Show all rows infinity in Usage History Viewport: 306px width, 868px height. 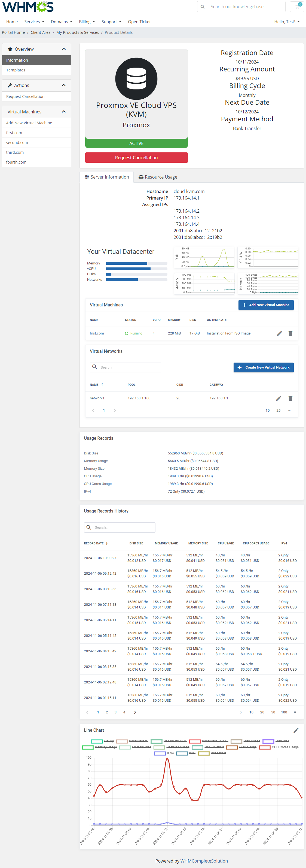[295, 712]
